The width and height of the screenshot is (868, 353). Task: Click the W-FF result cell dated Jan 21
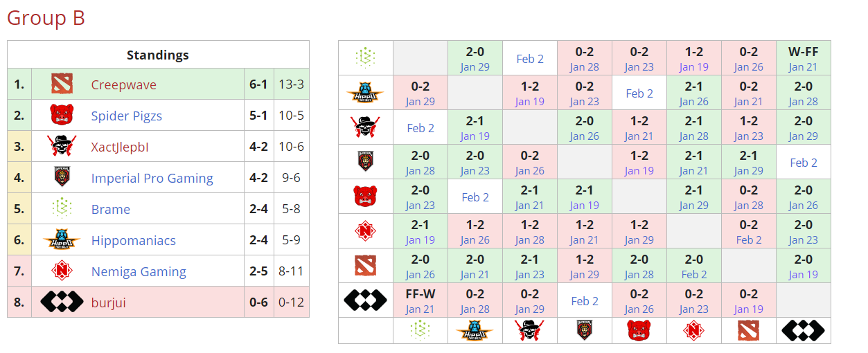803,58
